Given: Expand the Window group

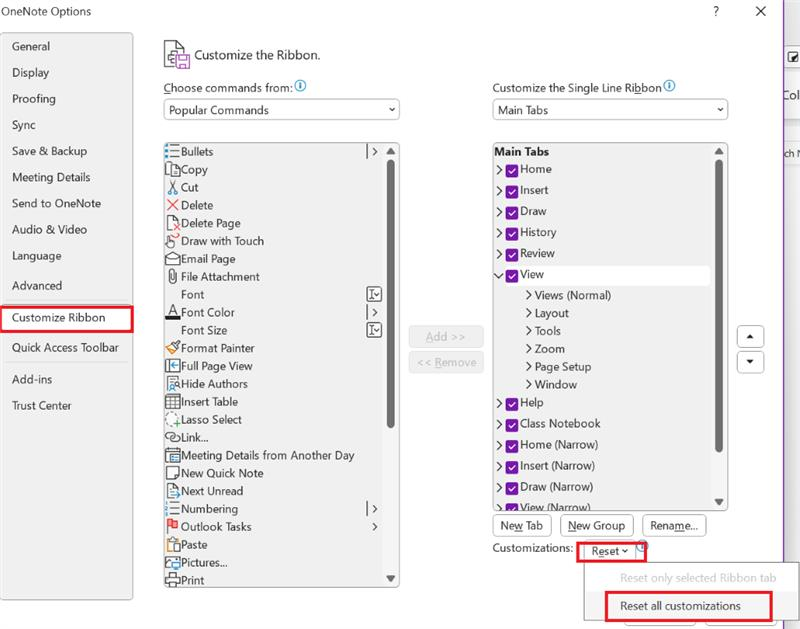Looking at the screenshot, I should (529, 384).
